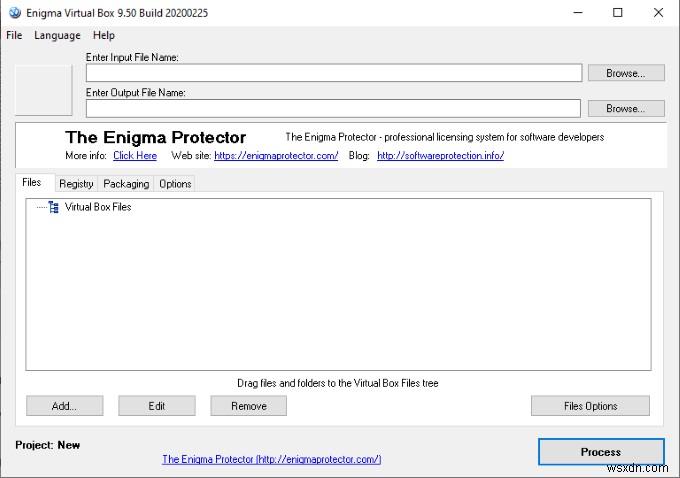Select the Files tab

[x=32, y=183]
